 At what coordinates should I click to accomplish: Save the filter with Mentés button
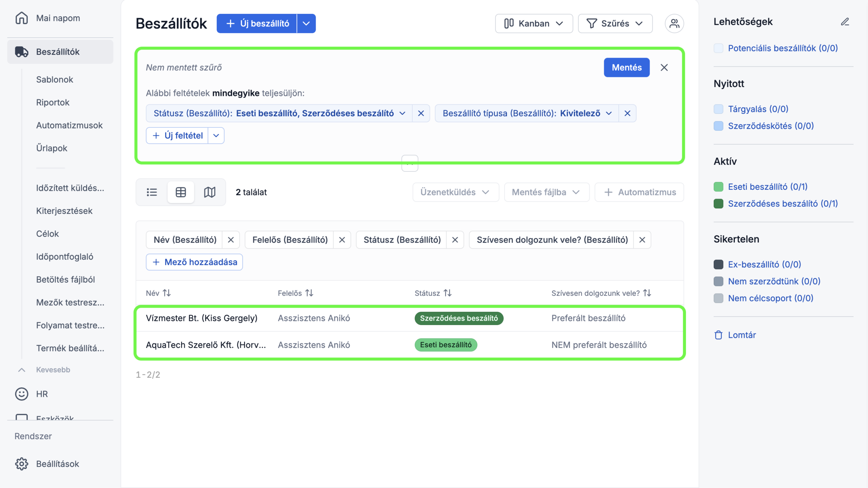(626, 67)
